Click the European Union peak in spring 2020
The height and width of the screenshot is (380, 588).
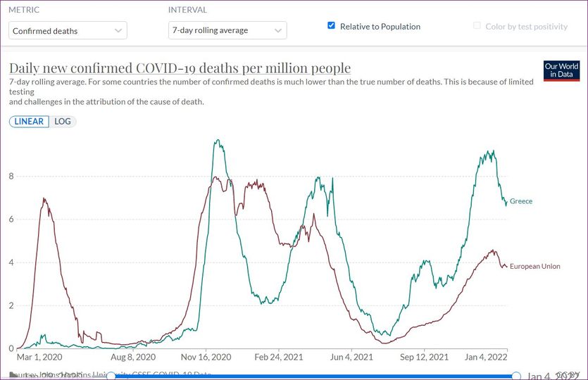pos(44,199)
